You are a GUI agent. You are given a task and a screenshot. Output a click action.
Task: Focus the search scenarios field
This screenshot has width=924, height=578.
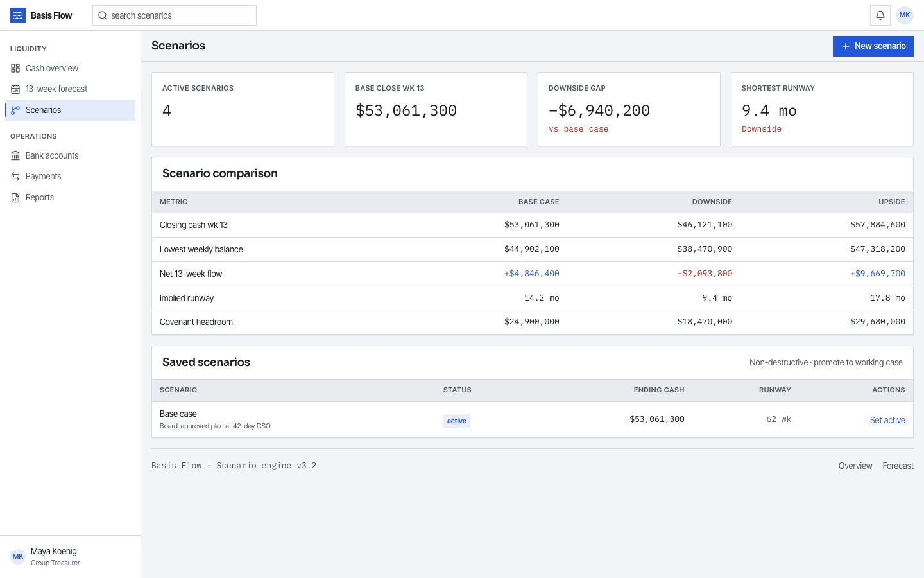coord(175,15)
